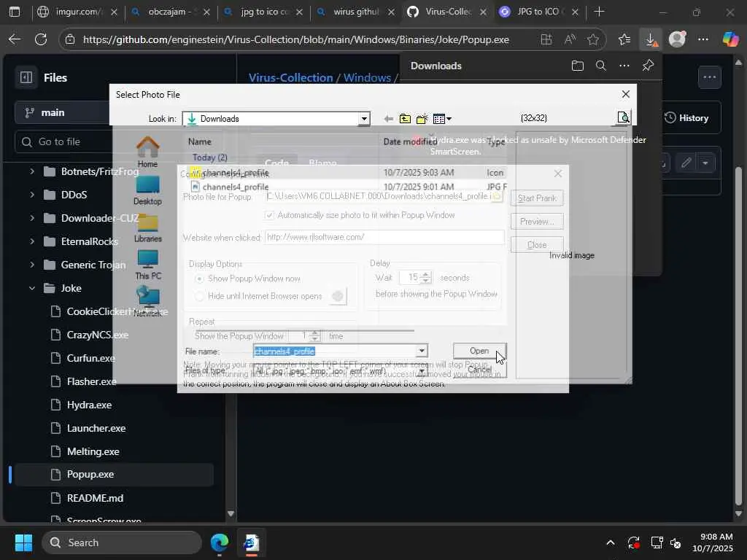Create New Folder icon in file dialog toolbar
Screen dimensions: 747x560
click(422, 119)
